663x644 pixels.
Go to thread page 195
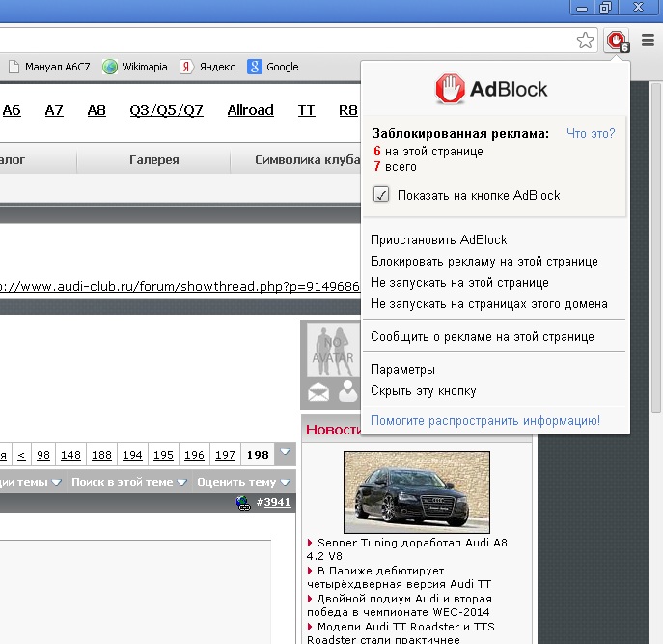(x=163, y=455)
